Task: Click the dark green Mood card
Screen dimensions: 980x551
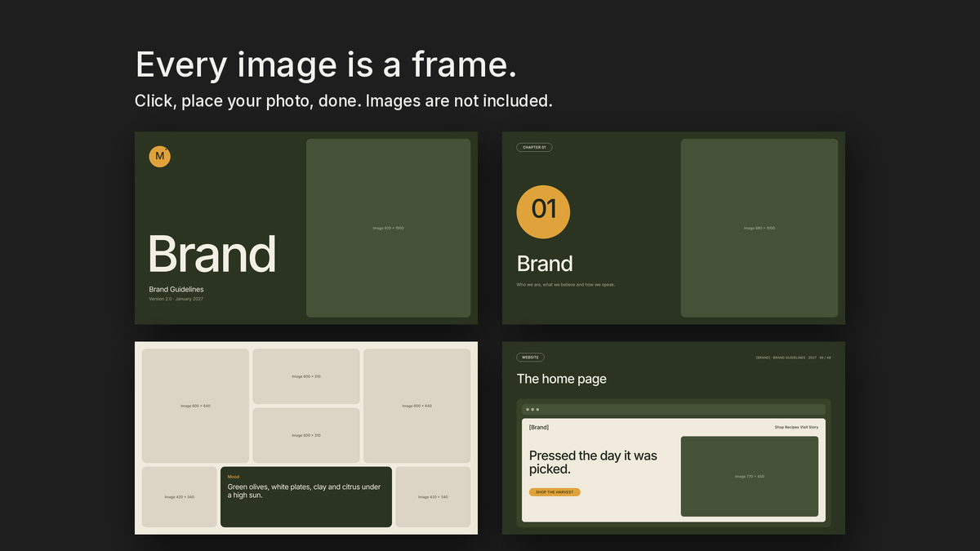Action: click(306, 496)
